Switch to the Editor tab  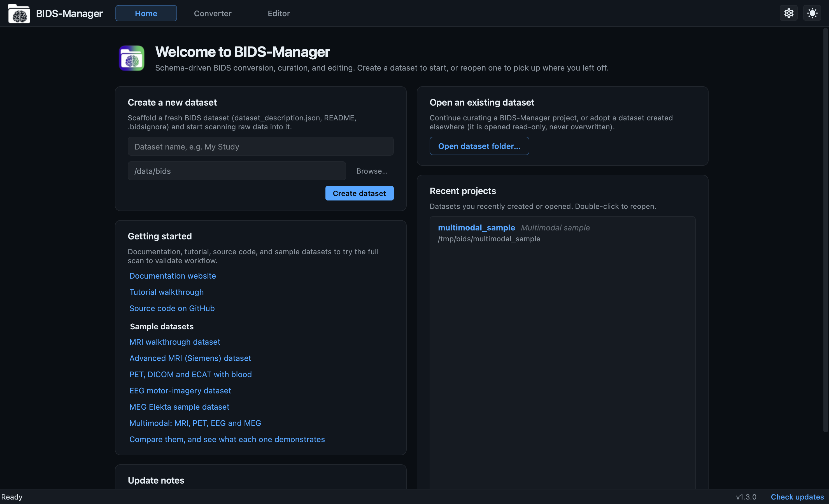[279, 13]
